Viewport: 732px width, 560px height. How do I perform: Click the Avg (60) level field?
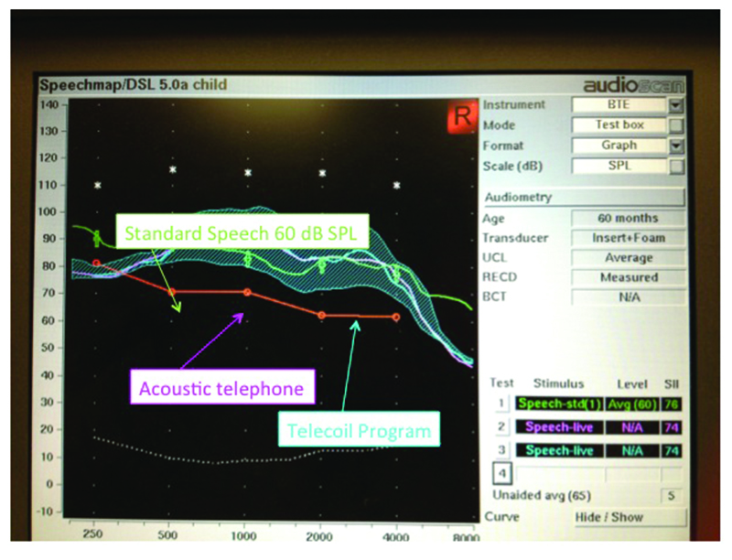tap(631, 403)
